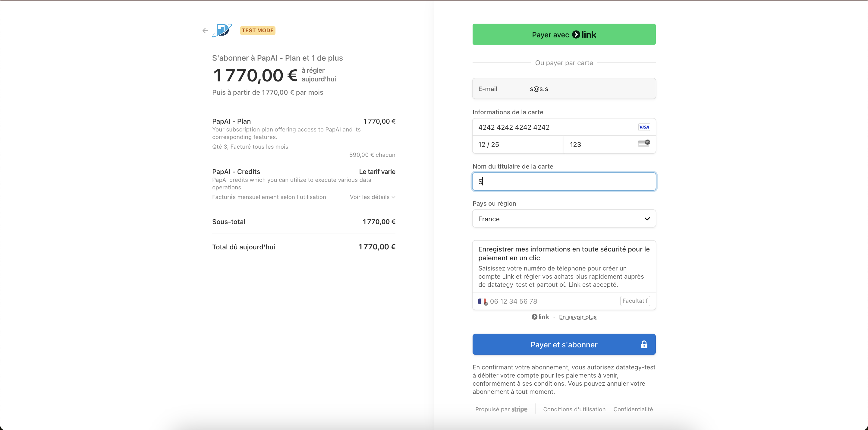Screen dimensions: 868x430
Task: Open the Pays ou région dropdown
Action: 564,219
